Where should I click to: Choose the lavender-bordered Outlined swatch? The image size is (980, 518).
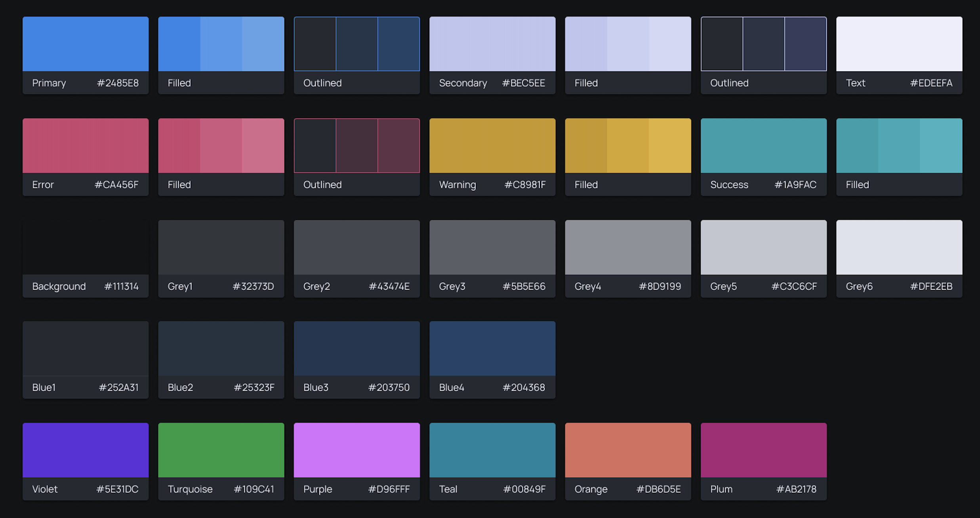coord(764,44)
